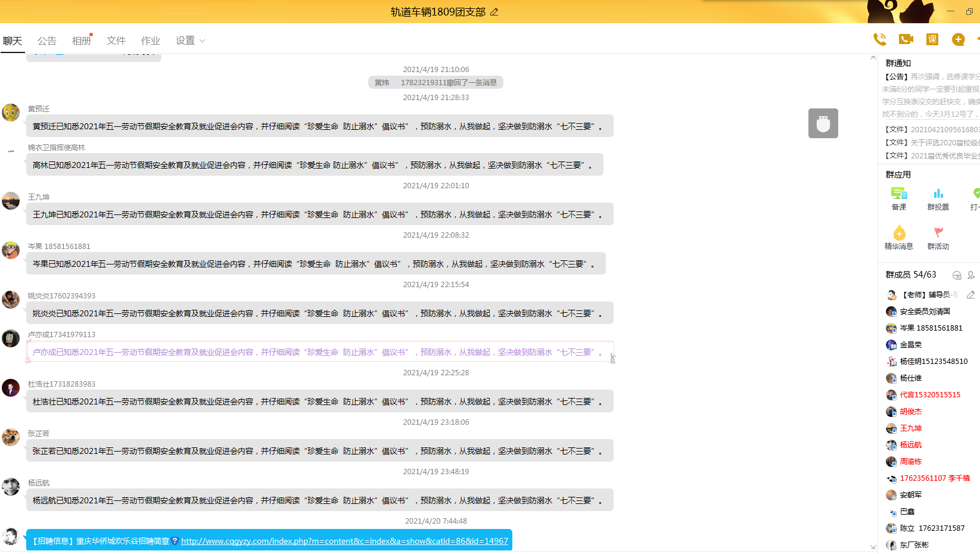Open the cqgyzy.com recruitment link
The image size is (980, 554).
[x=344, y=541]
